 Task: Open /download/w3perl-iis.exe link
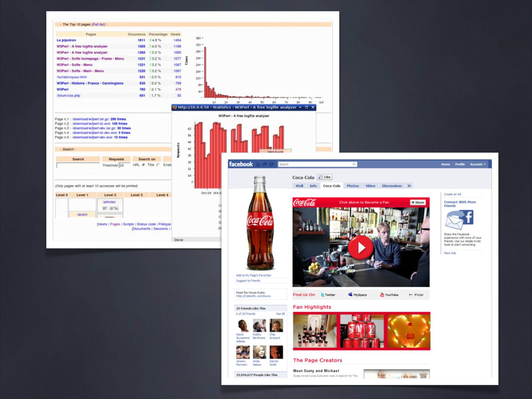(91, 124)
